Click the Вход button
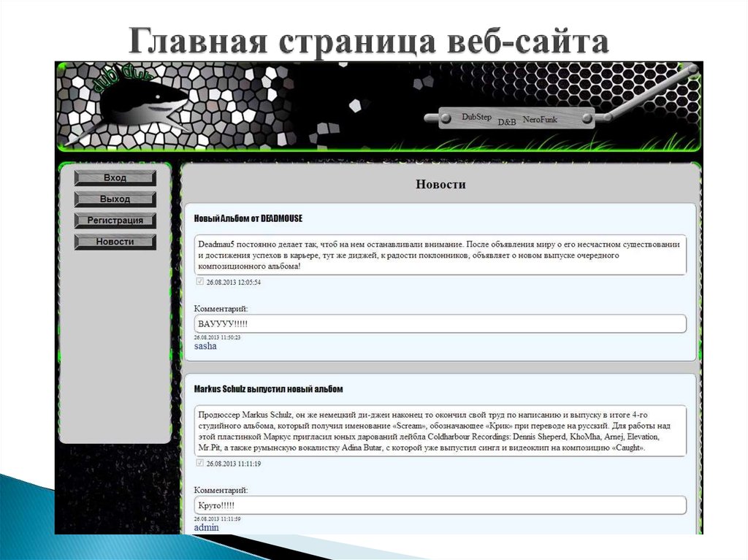This screenshot has height=560, width=748. tap(115, 177)
